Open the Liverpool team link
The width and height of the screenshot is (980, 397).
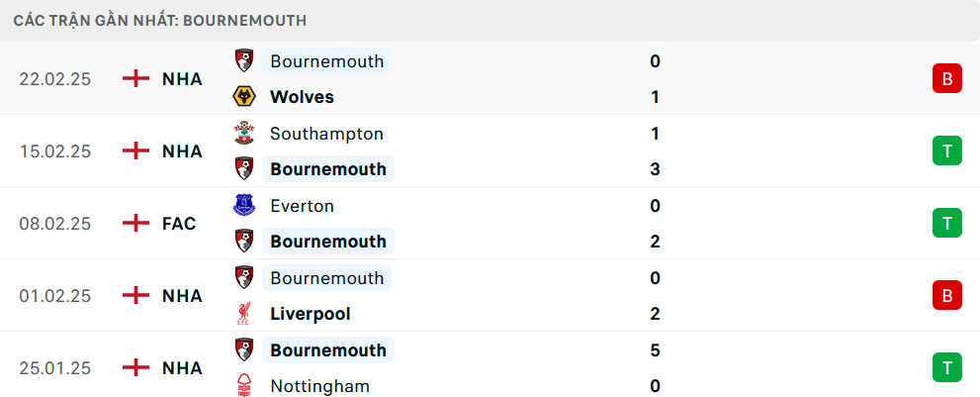[x=310, y=314]
